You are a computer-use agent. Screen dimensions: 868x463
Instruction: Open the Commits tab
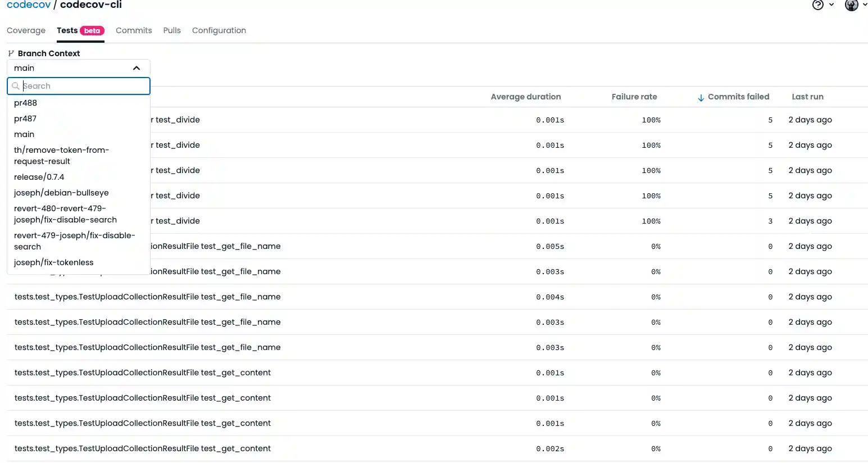(134, 30)
